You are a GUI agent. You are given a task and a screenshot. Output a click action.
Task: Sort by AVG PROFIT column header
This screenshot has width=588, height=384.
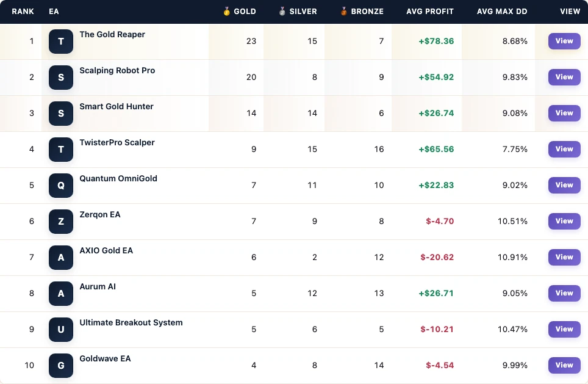click(x=430, y=11)
